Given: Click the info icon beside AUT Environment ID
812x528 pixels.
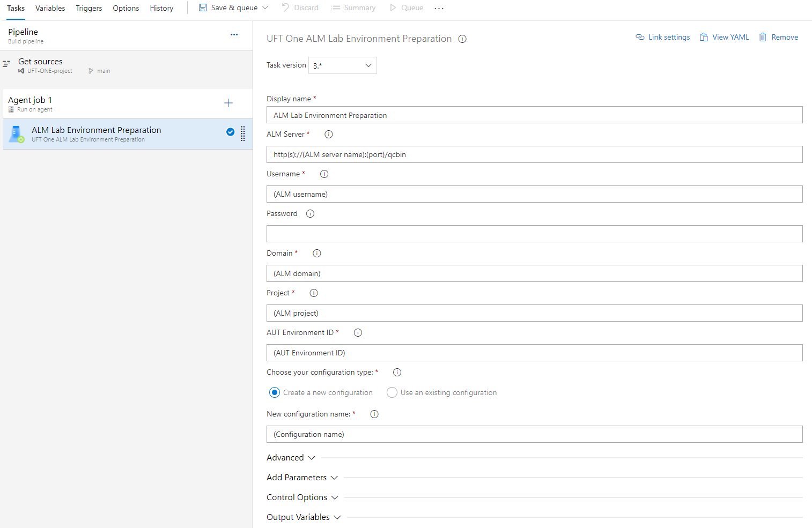Looking at the screenshot, I should coord(358,333).
